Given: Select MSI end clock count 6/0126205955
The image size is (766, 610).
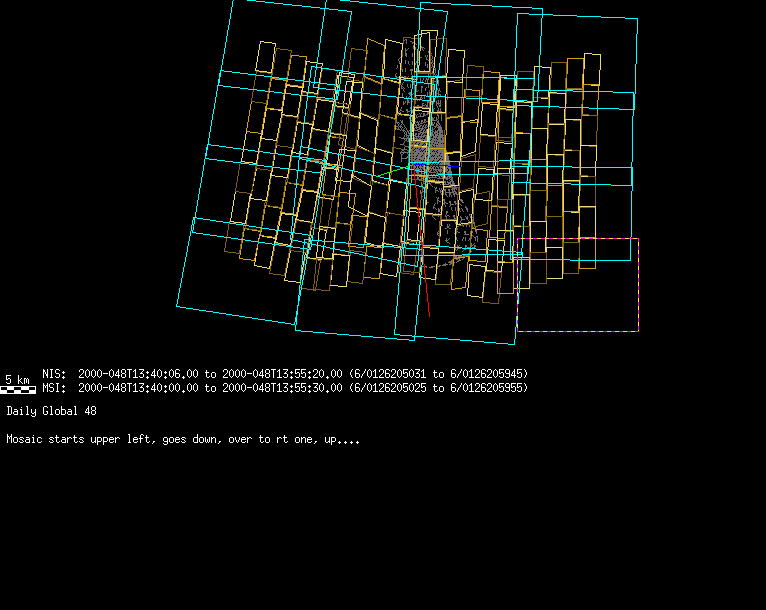Looking at the screenshot, I should click(488, 388).
